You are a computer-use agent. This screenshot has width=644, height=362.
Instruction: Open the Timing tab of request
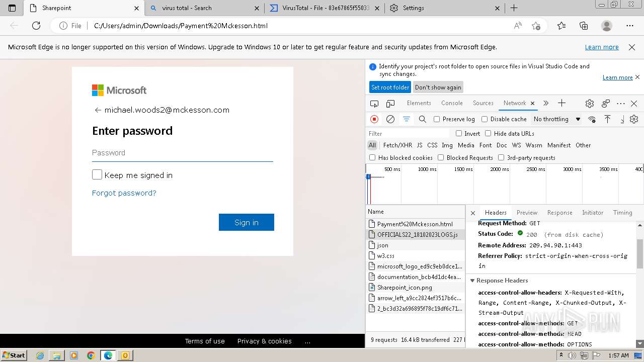coord(622,213)
